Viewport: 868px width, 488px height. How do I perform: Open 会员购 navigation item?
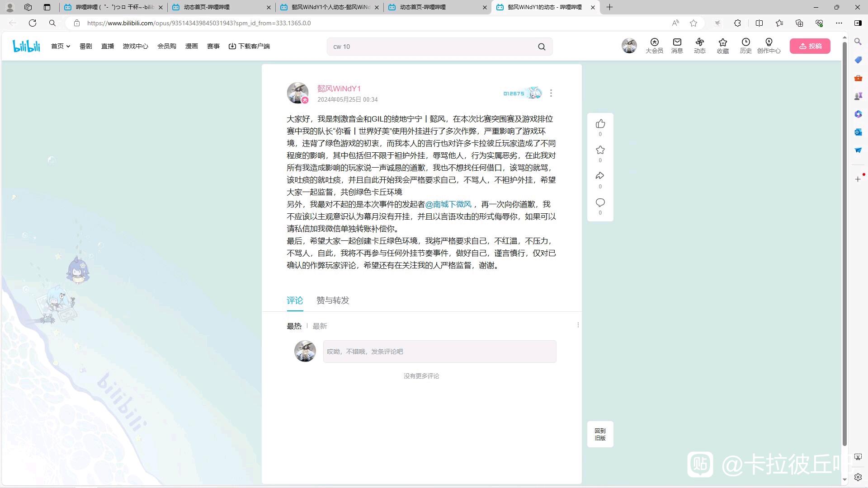[167, 46]
